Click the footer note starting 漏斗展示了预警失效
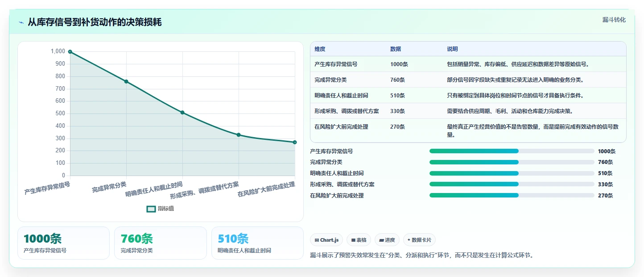Screen dimensions: 644x277 [x=422, y=256]
